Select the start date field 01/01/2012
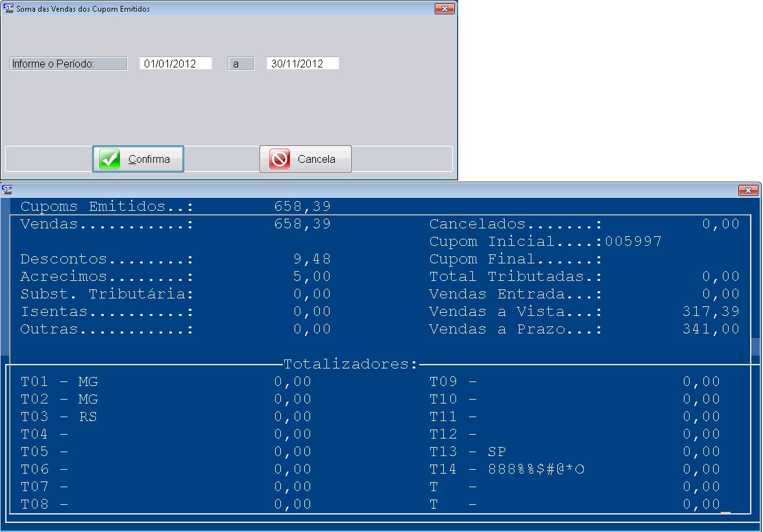Image resolution: width=763 pixels, height=532 pixels. pyautogui.click(x=176, y=64)
